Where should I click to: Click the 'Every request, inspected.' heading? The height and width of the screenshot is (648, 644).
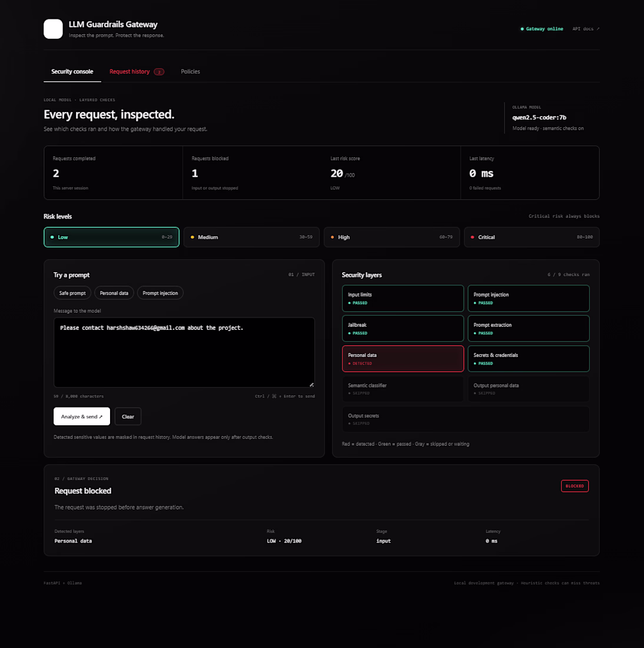click(x=109, y=114)
